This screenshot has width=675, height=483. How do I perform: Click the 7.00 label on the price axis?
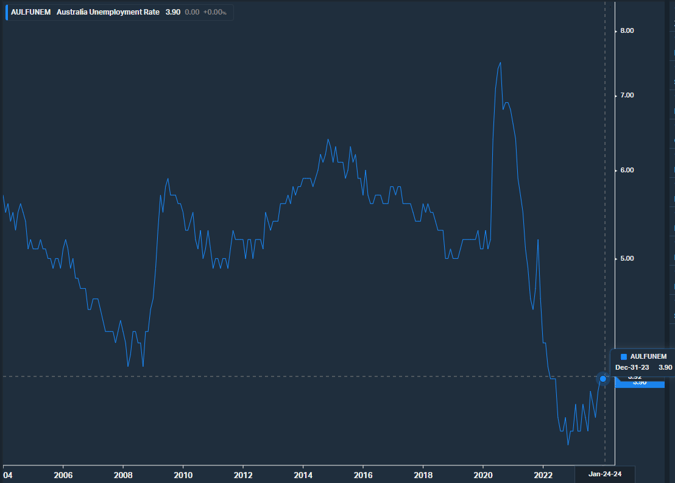pyautogui.click(x=627, y=95)
